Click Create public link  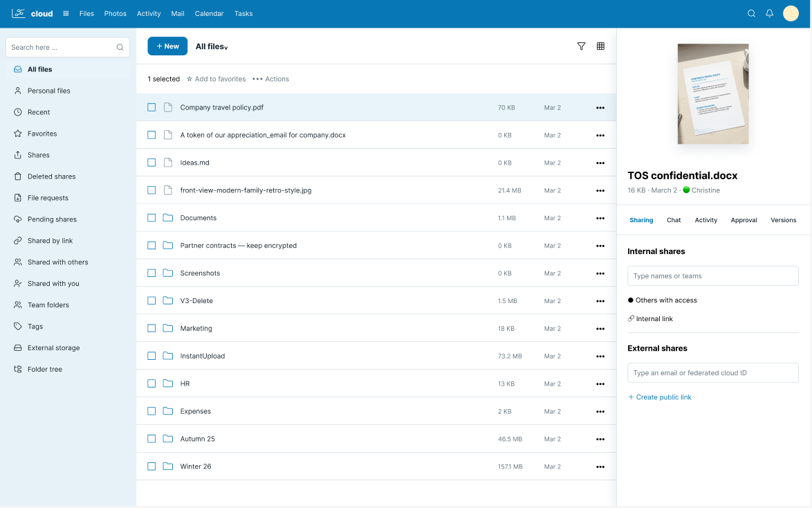point(660,397)
